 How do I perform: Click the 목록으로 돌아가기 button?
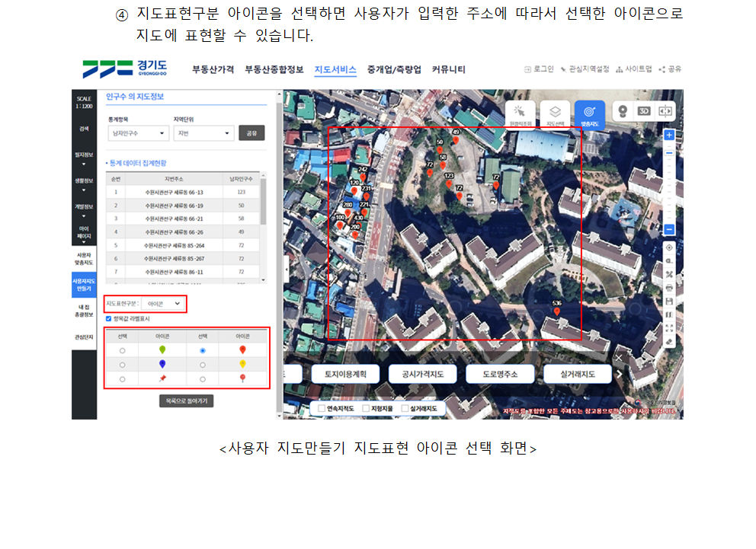click(x=187, y=401)
